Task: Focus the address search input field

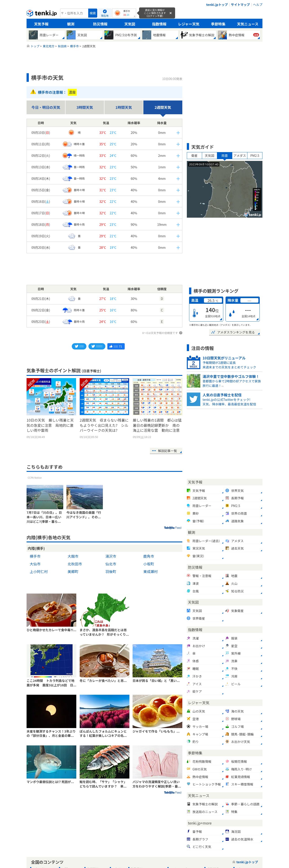Action: (74, 13)
